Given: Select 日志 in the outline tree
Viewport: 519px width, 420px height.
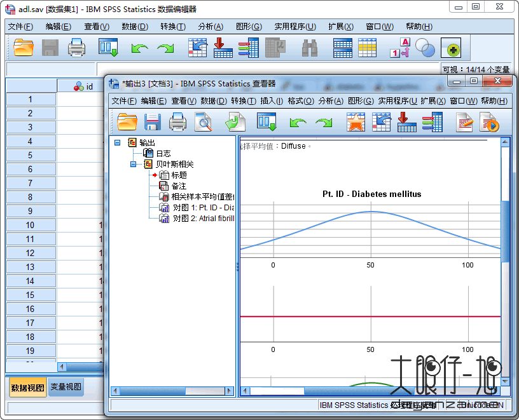Looking at the screenshot, I should coord(163,153).
